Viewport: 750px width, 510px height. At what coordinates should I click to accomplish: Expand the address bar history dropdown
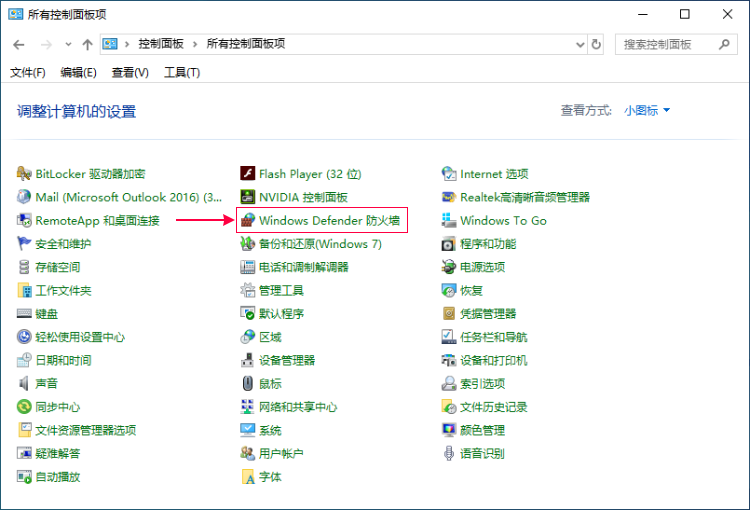[x=580, y=44]
